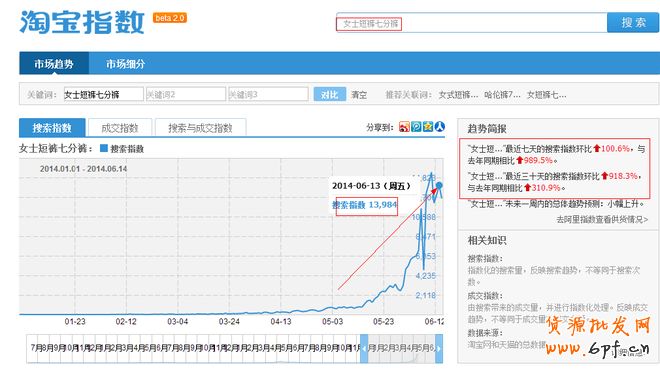Click 清空 to clear keywords
The height and width of the screenshot is (370, 660).
coord(359,95)
